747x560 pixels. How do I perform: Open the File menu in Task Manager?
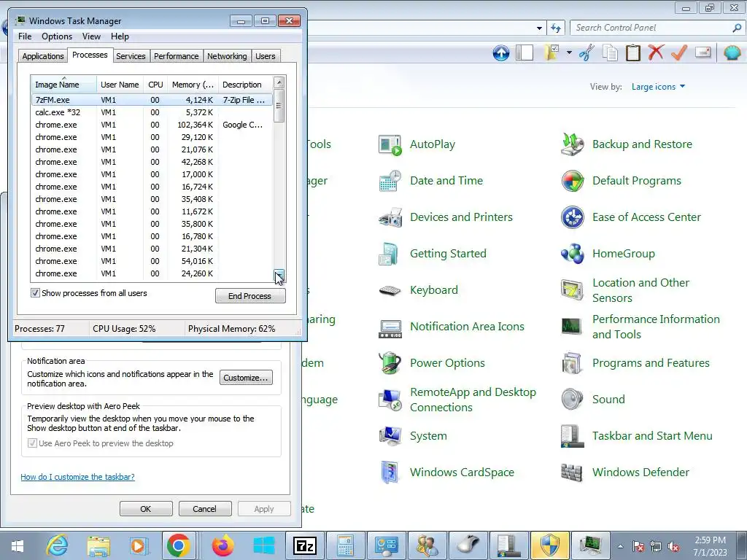pyautogui.click(x=25, y=36)
